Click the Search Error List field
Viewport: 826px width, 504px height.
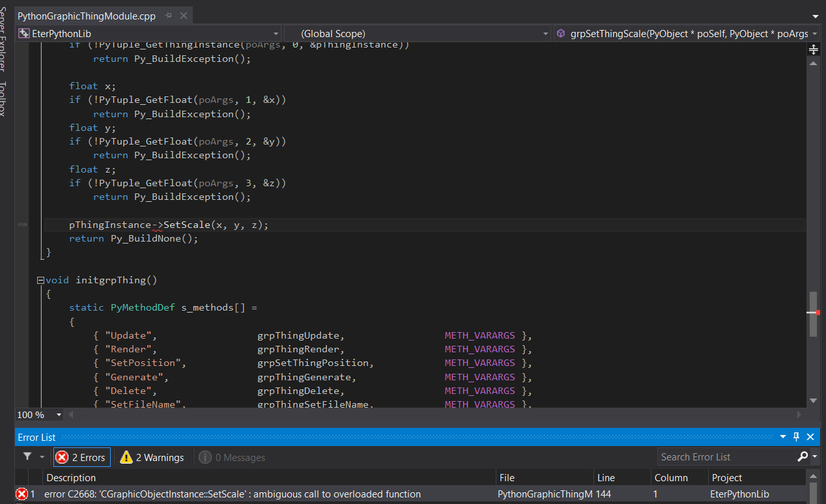tap(726, 457)
